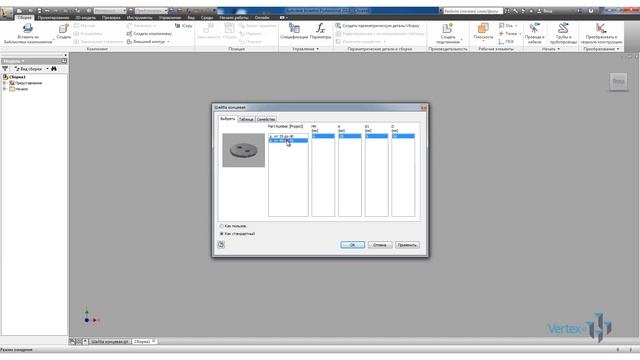The height and width of the screenshot is (360, 640).
Task: Open the Tools (Инструменты) ribbon tab
Action: (x=139, y=18)
